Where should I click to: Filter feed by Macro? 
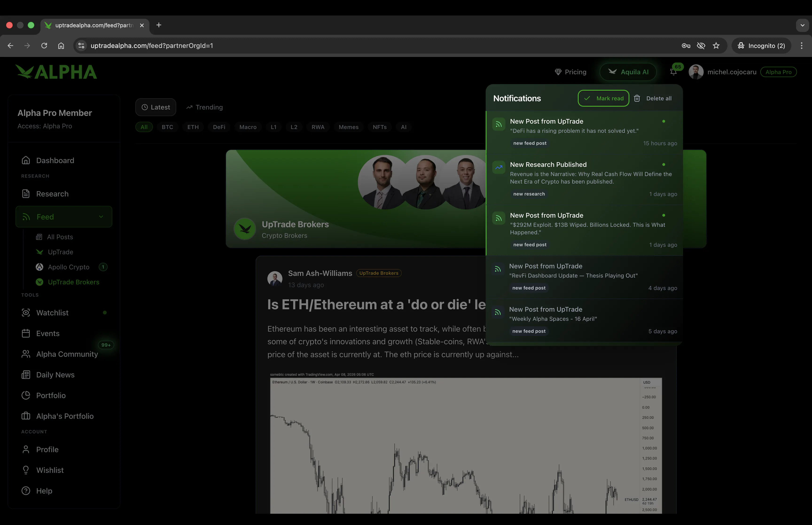[x=248, y=127]
